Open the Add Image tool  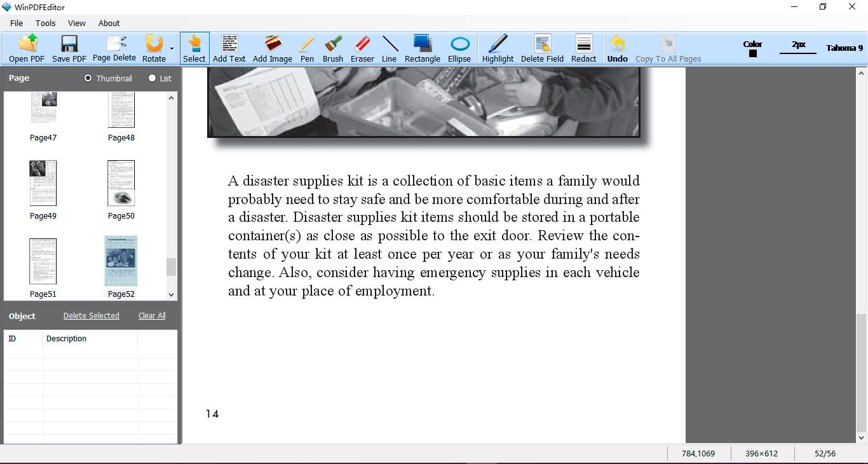pyautogui.click(x=272, y=48)
